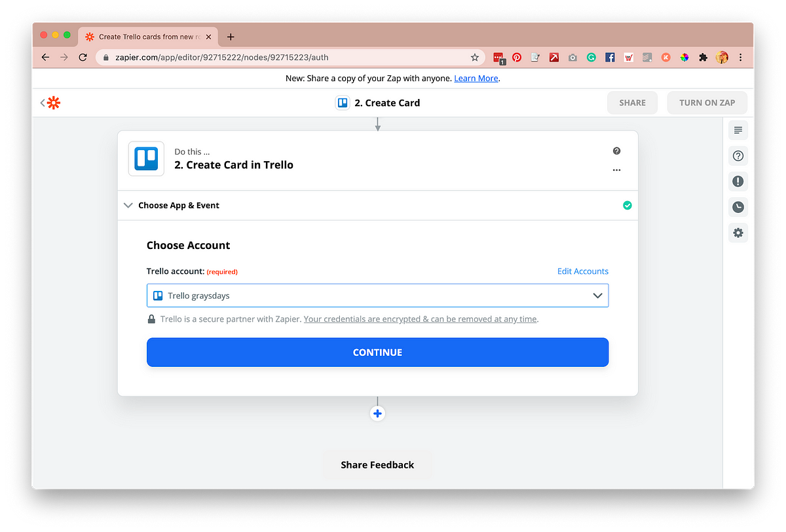Click TURN ON ZAP button
Screen dimensions: 786x532
click(x=707, y=103)
